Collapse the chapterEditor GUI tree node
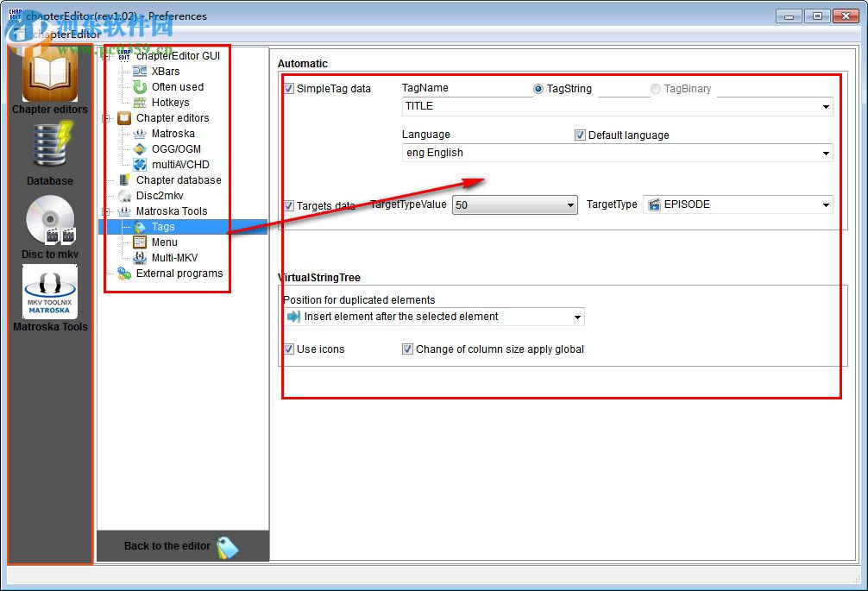868x591 pixels. pos(106,56)
